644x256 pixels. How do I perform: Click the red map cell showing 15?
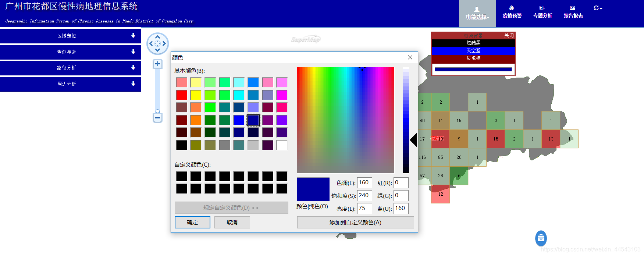(x=495, y=139)
